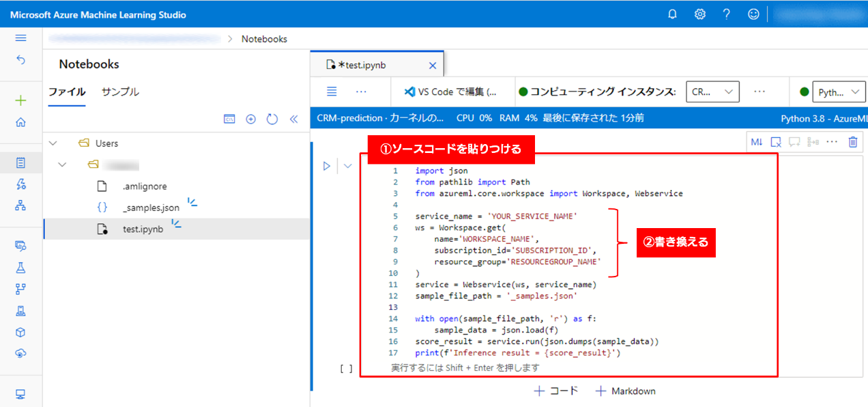
Task: Open the help question mark
Action: pyautogui.click(x=727, y=14)
